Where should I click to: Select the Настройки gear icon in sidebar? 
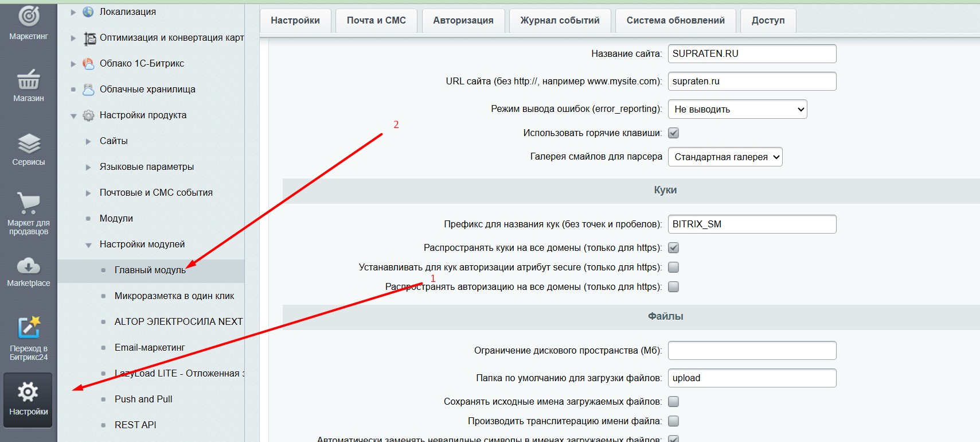pyautogui.click(x=28, y=393)
